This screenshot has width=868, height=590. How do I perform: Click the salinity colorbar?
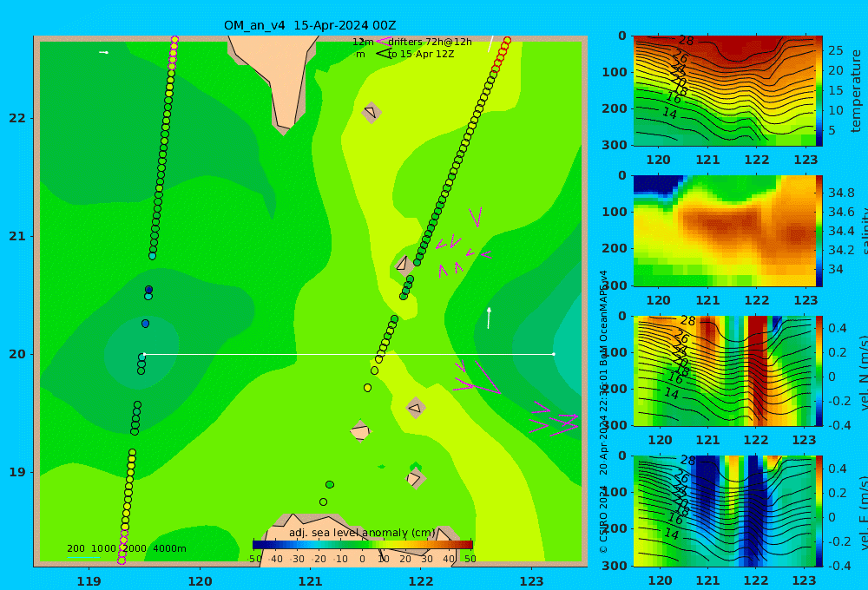(819, 231)
